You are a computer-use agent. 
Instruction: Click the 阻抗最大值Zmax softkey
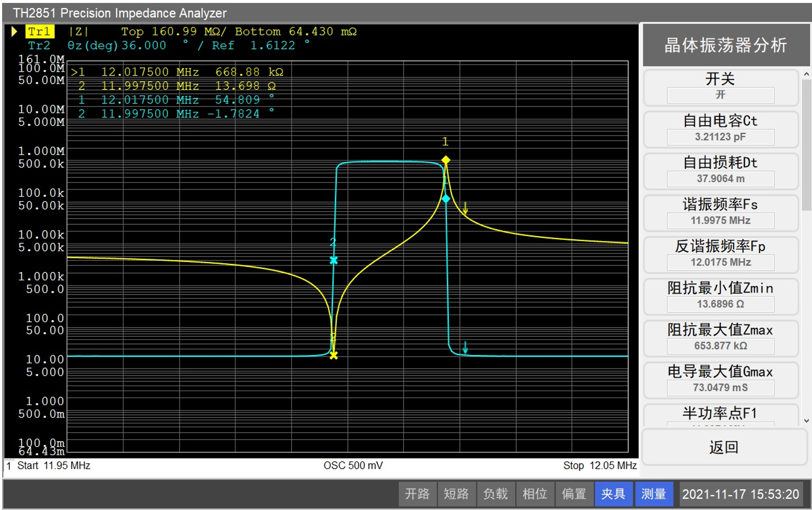tap(720, 337)
